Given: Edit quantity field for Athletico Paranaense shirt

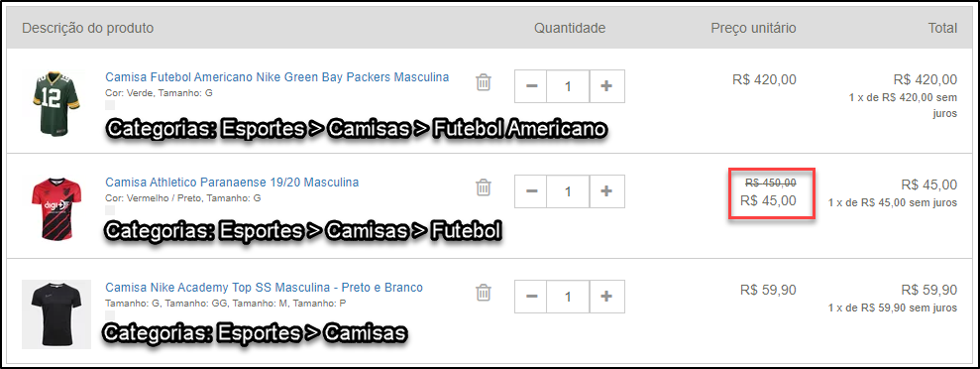Looking at the screenshot, I should coord(568,191).
